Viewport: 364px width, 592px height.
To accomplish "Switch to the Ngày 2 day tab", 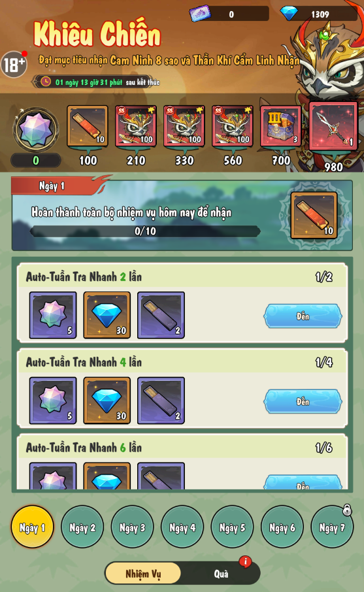I will pyautogui.click(x=82, y=527).
